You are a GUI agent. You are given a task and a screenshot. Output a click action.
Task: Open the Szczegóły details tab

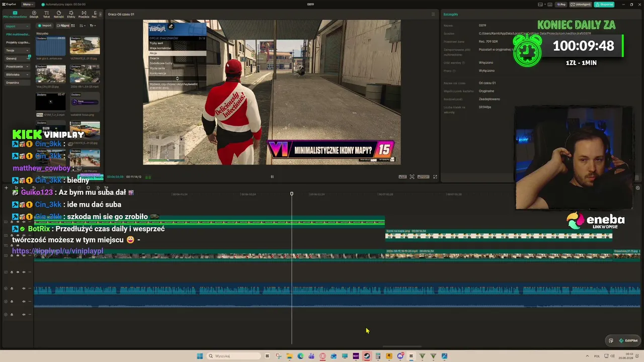pos(451,14)
